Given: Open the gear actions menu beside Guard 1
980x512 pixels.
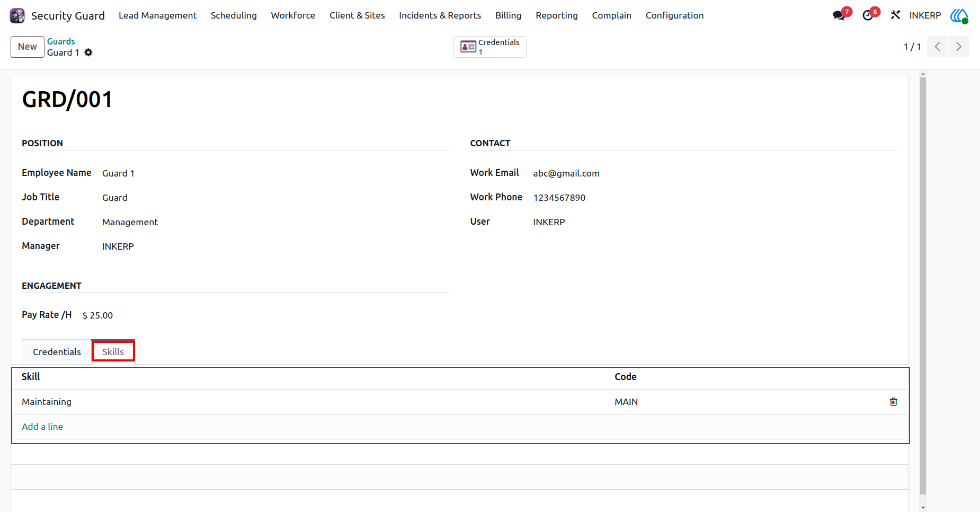Looking at the screenshot, I should coord(88,52).
